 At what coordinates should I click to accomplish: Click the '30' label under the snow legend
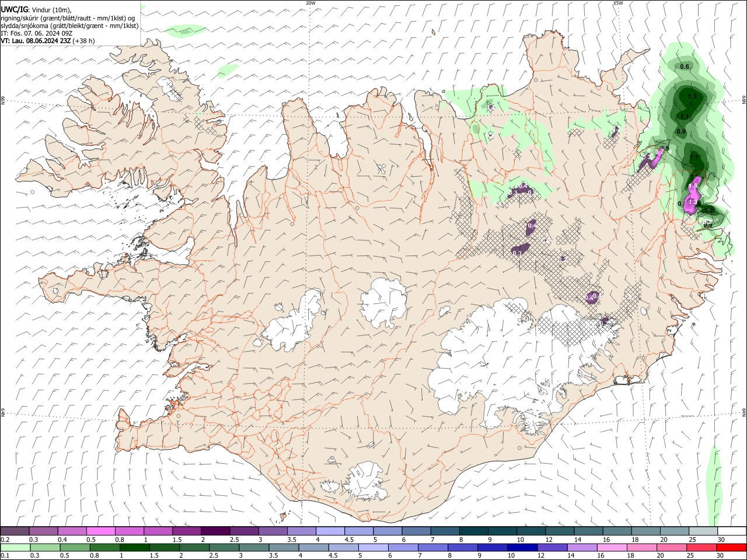pyautogui.click(x=721, y=540)
